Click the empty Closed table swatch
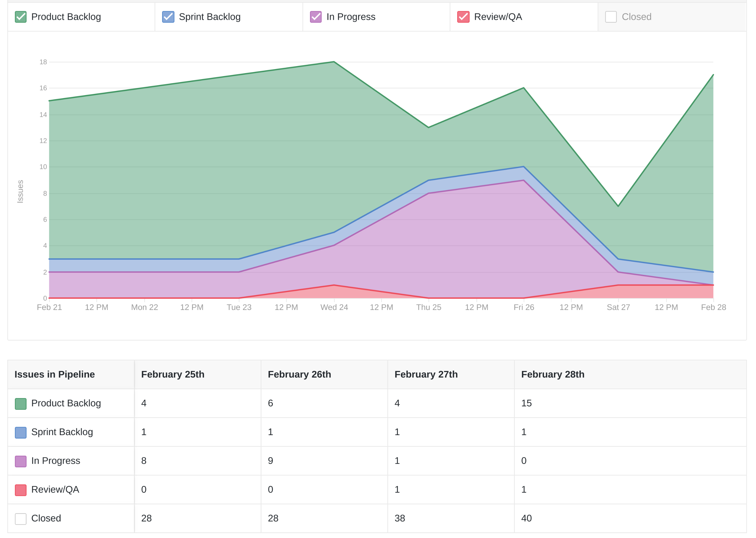 coord(21,519)
